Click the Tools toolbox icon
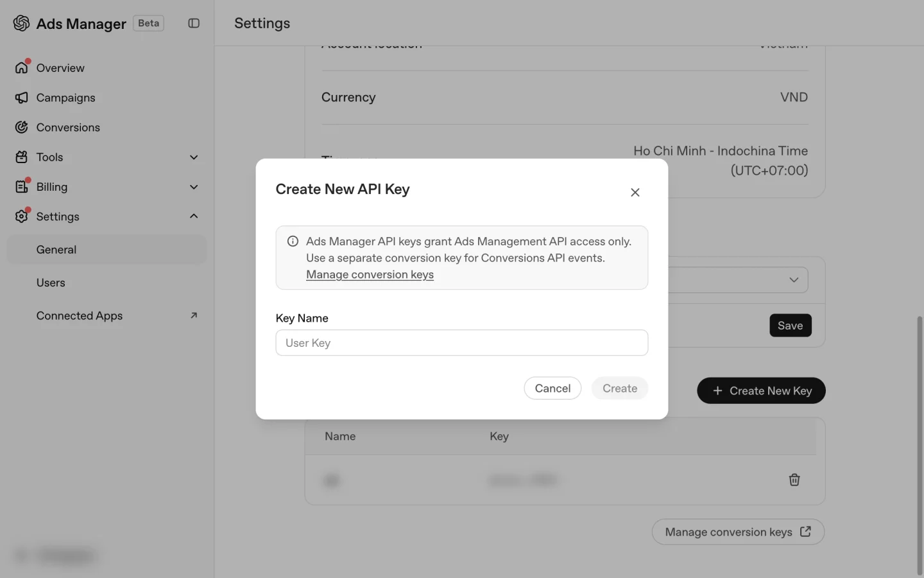 point(22,157)
